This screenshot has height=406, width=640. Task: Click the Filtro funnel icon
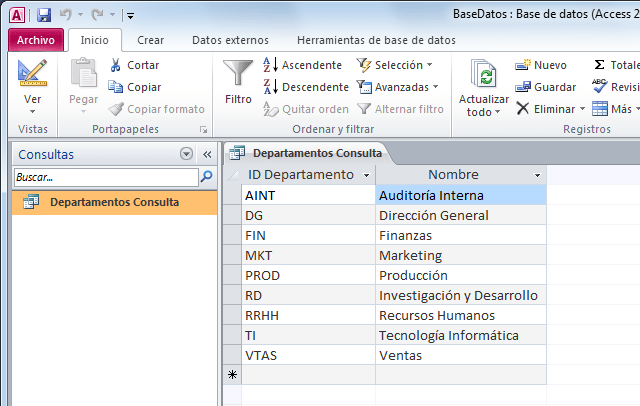click(x=238, y=73)
